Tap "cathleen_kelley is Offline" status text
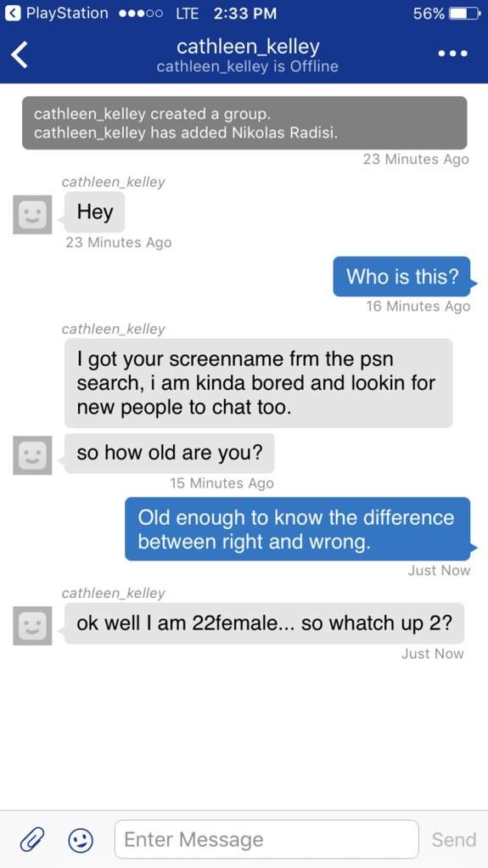Image resolution: width=488 pixels, height=868 pixels. (247, 67)
